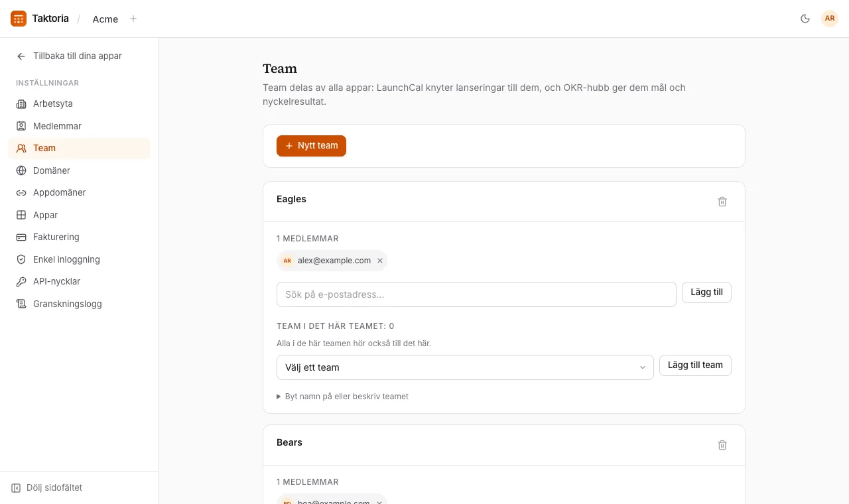Open API-nycklar settings

(79, 281)
